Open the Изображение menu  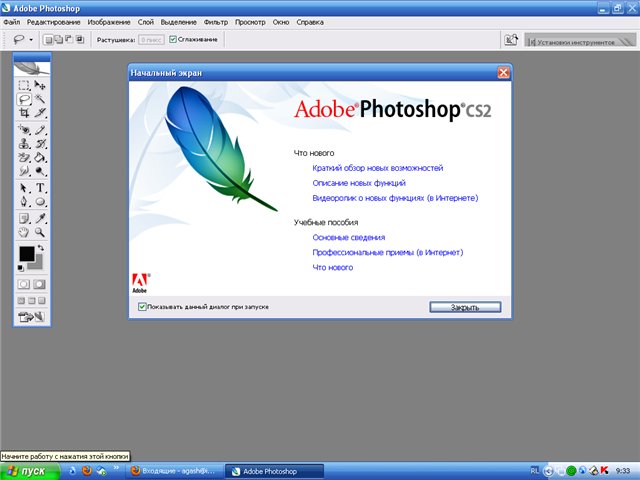pos(112,21)
